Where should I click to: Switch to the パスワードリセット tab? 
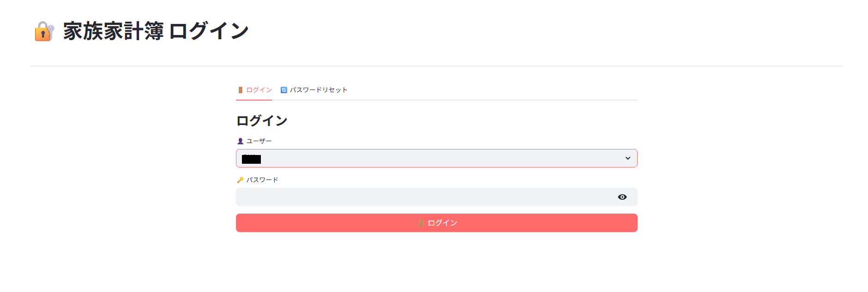(x=318, y=90)
